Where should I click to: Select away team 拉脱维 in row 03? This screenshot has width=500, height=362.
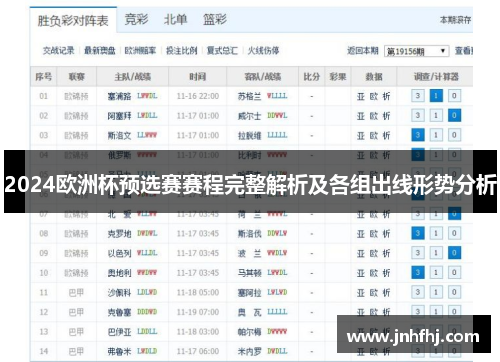coord(249,136)
